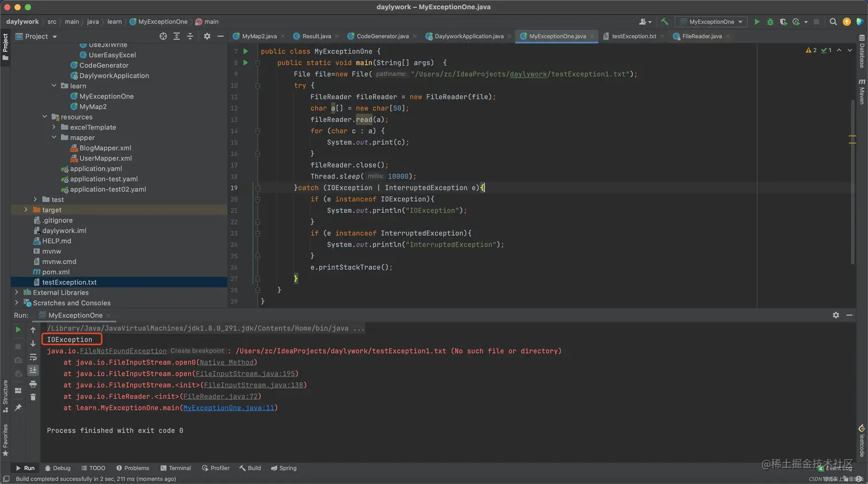Expand the test folder

point(36,199)
